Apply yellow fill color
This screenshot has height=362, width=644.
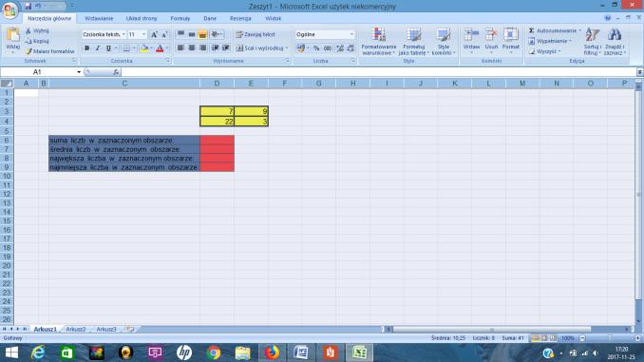[x=144, y=48]
